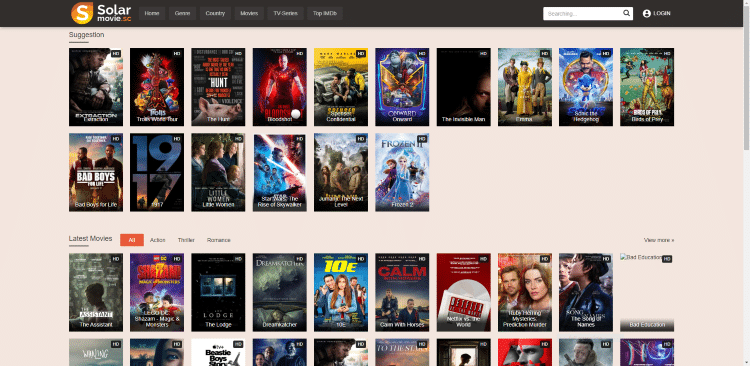This screenshot has height=366, width=750.
Task: Open the Calm With Horses poster
Action: click(x=402, y=292)
